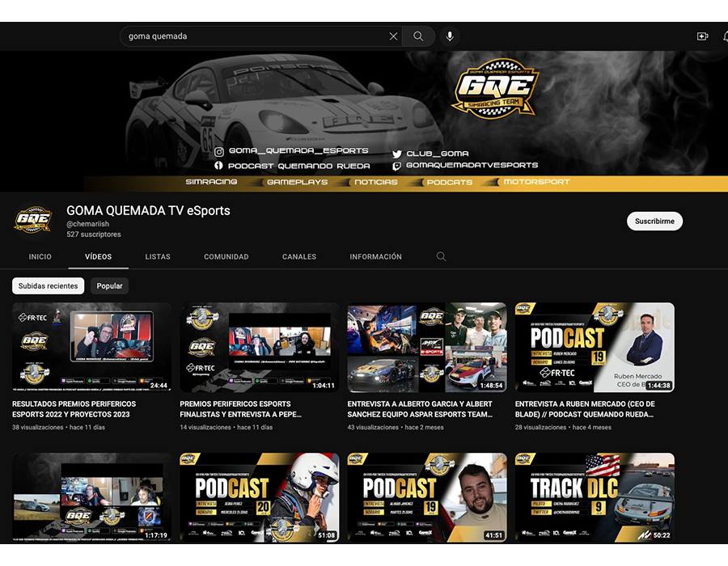Select the Subidas recientes filter chip

tap(49, 286)
